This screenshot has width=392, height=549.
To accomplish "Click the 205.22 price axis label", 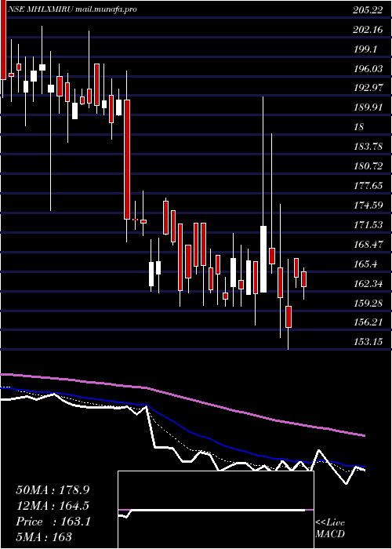I will (368, 10).
